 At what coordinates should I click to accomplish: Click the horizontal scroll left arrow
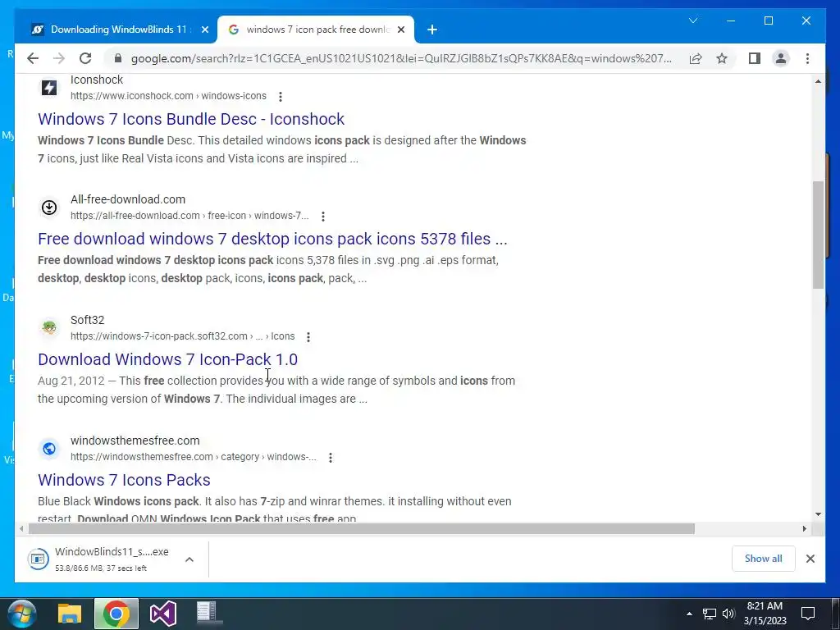point(21,529)
